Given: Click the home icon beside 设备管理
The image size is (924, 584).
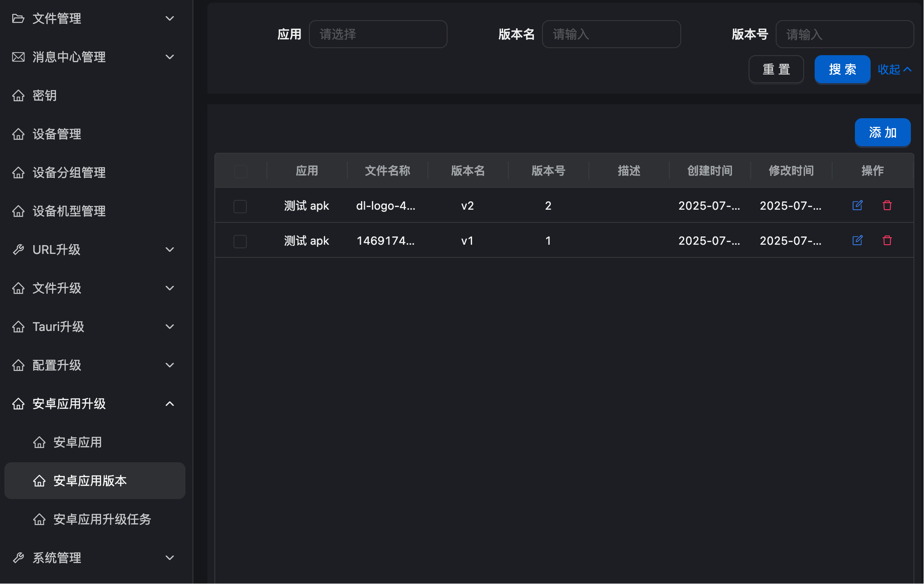Looking at the screenshot, I should tap(18, 134).
